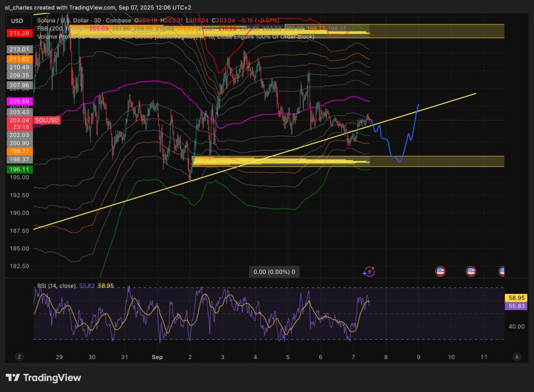
Task: Click the red 215.28 price label
Action: pyautogui.click(x=19, y=33)
